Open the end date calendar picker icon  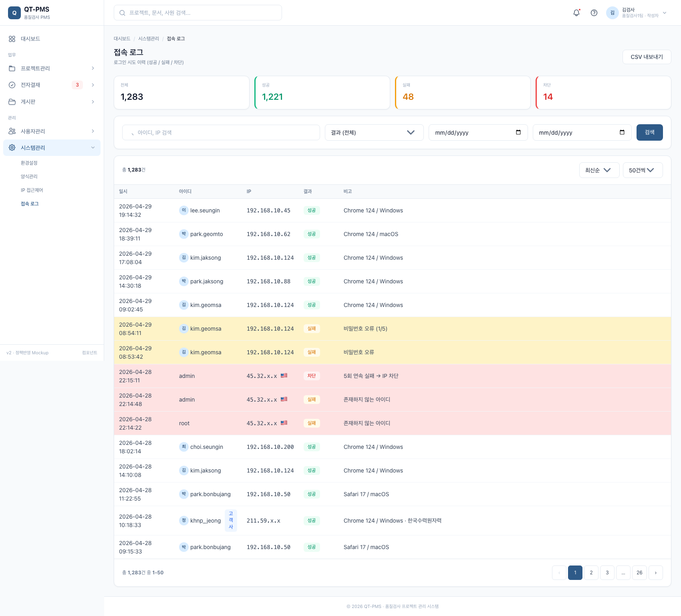tap(622, 132)
